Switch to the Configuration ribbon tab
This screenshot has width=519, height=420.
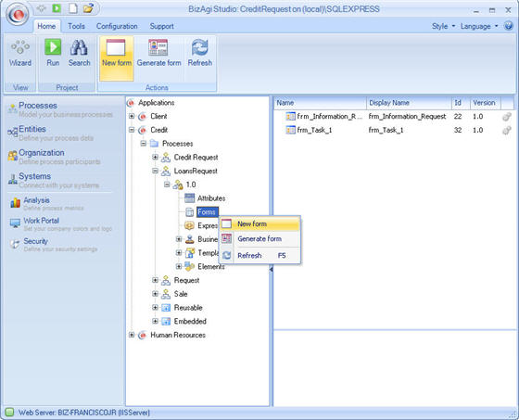117,26
